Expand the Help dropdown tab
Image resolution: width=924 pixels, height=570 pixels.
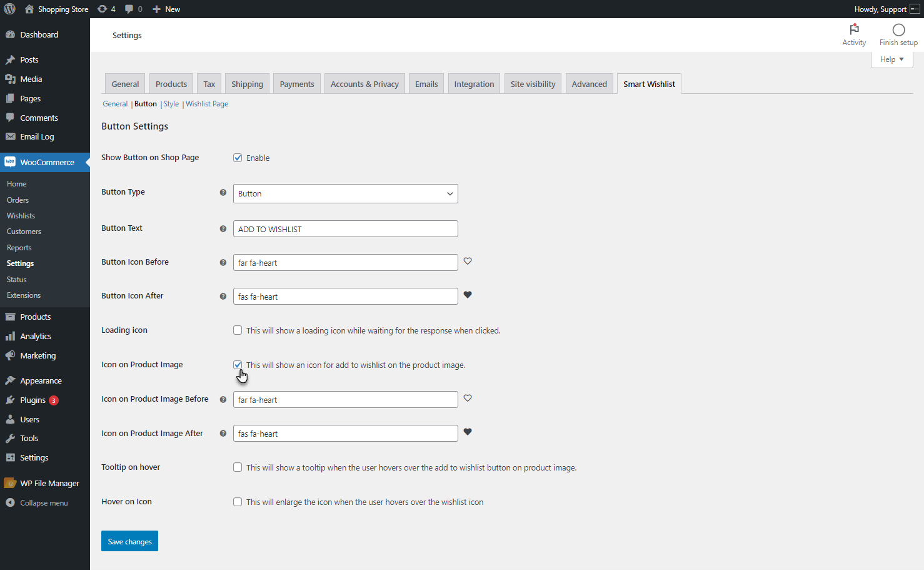coord(892,59)
